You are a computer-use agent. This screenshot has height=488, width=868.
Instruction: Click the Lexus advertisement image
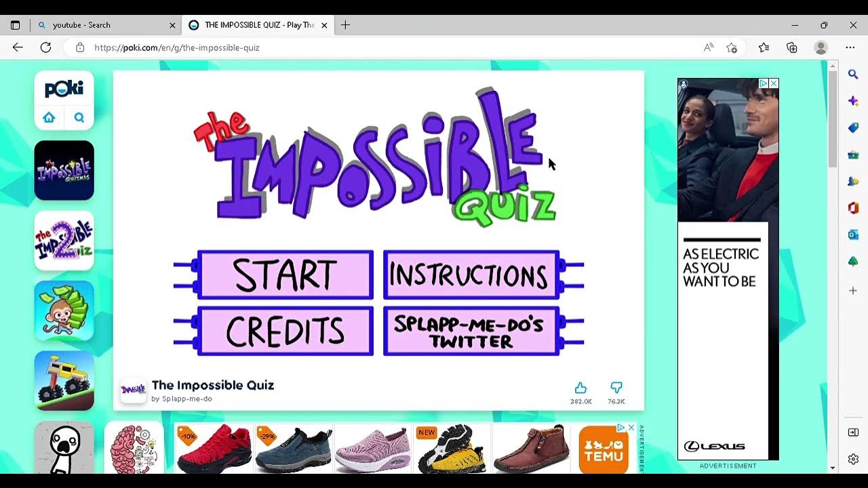point(728,269)
